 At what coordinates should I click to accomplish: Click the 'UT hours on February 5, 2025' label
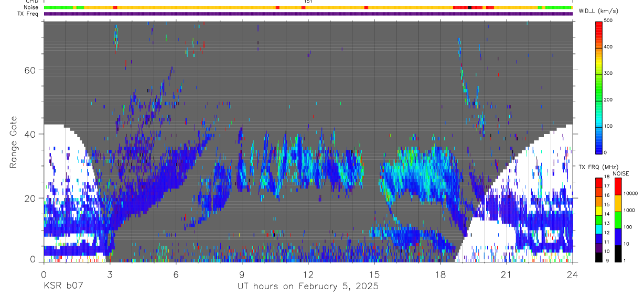pyautogui.click(x=308, y=287)
